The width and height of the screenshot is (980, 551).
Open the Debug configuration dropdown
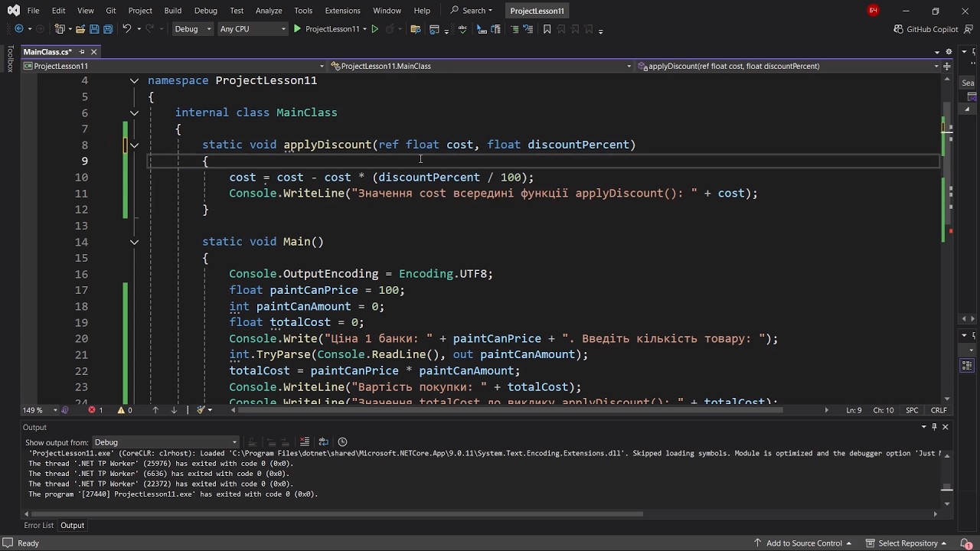click(192, 29)
